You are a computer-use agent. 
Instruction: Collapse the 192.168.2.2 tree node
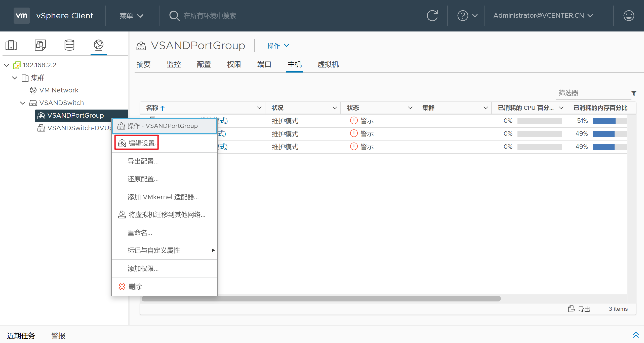(7, 65)
